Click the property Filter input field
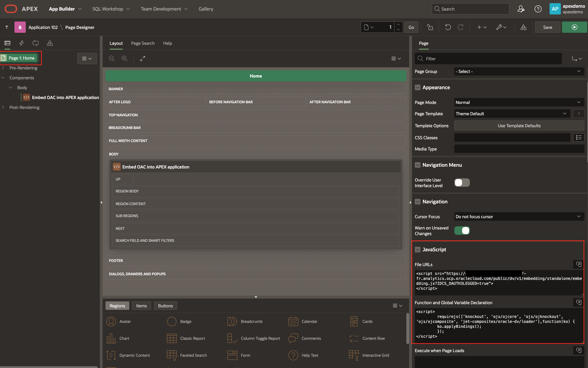Image resolution: width=588 pixels, height=368 pixels. (x=488, y=58)
